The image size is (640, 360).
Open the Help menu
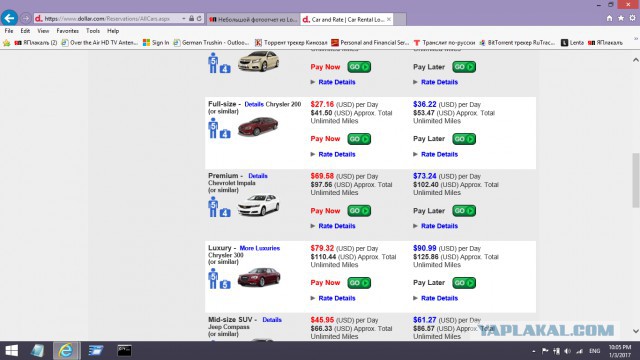point(113,31)
